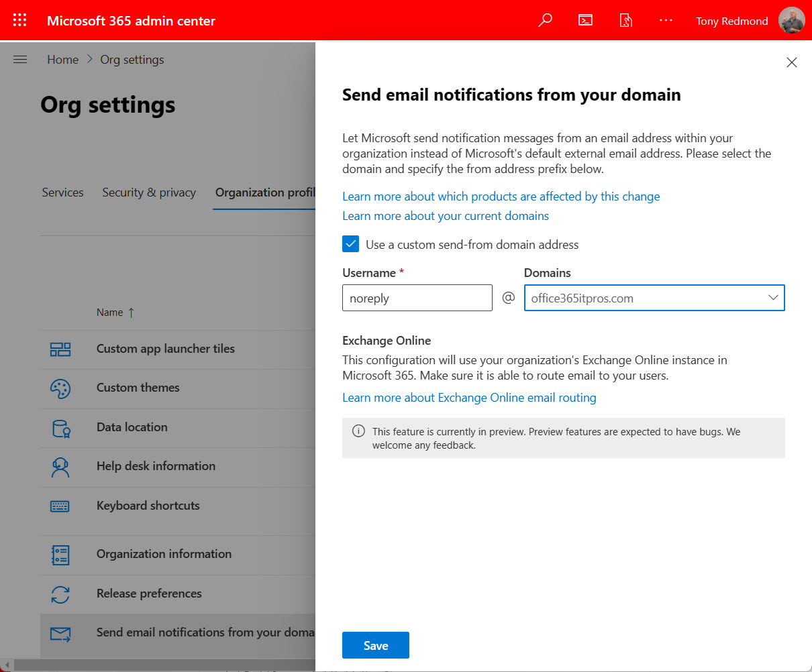Open Learn more about your current domains
Image resolution: width=812 pixels, height=672 pixels.
pyautogui.click(x=446, y=216)
